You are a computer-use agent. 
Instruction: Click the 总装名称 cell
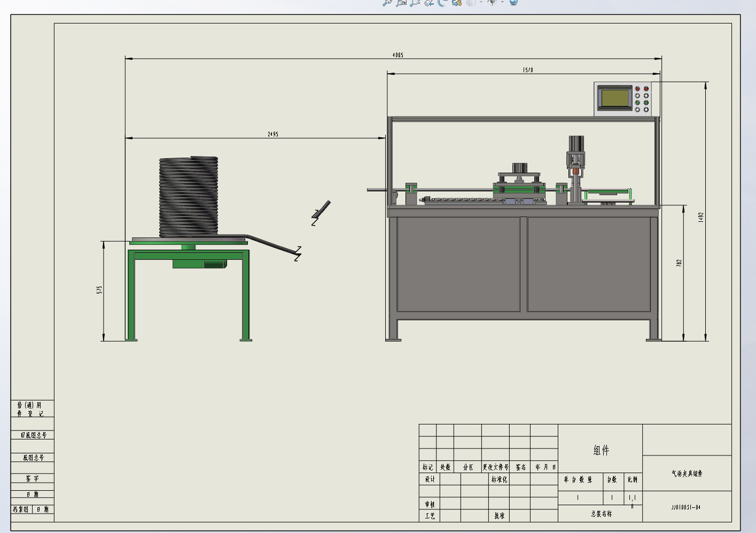[x=601, y=514]
